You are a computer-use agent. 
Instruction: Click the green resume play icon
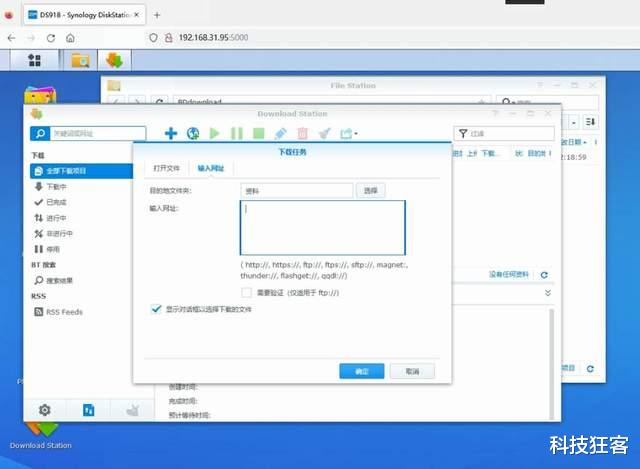click(x=214, y=133)
